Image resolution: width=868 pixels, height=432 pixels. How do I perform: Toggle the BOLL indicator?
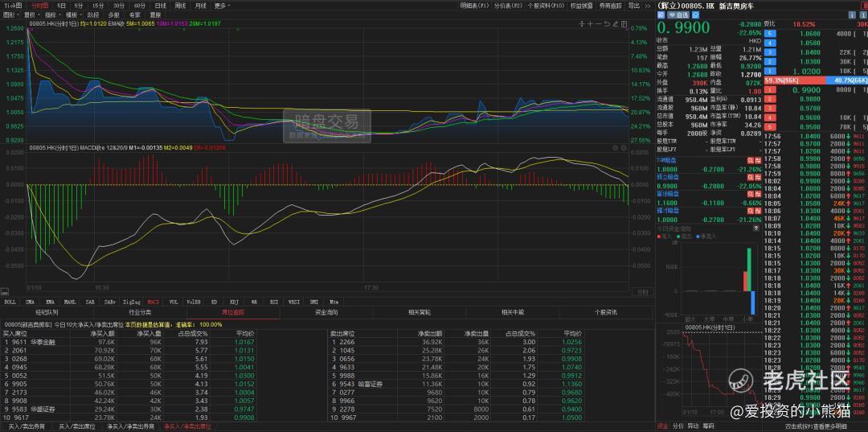pos(10,302)
